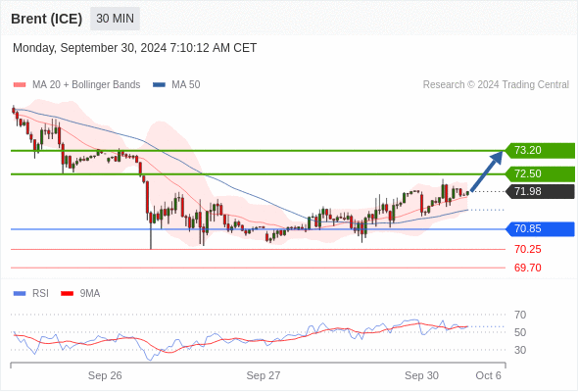Click the 70.25 support level label
This screenshot has width=578, height=392.
[x=527, y=249]
